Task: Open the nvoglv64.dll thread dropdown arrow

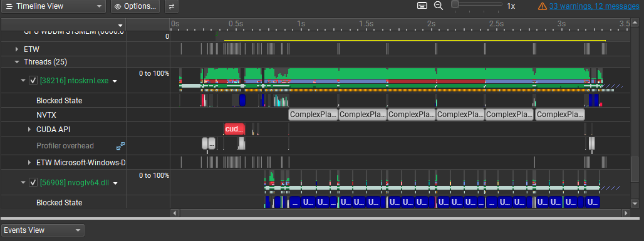Action: pyautogui.click(x=115, y=183)
